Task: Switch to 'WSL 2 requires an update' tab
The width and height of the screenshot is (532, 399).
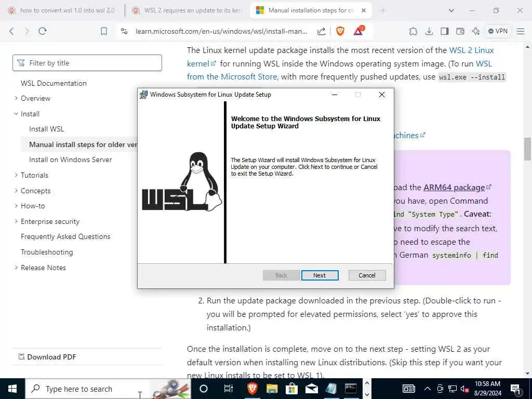Action: (187, 10)
